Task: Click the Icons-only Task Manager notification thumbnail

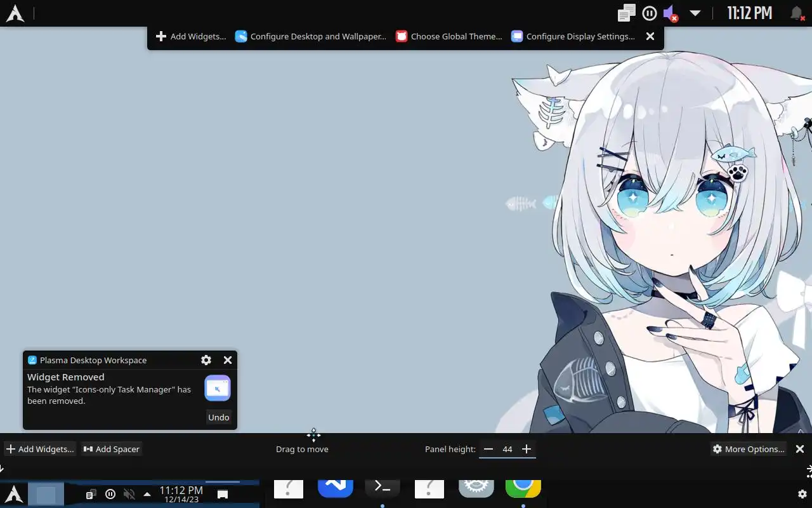Action: point(218,388)
